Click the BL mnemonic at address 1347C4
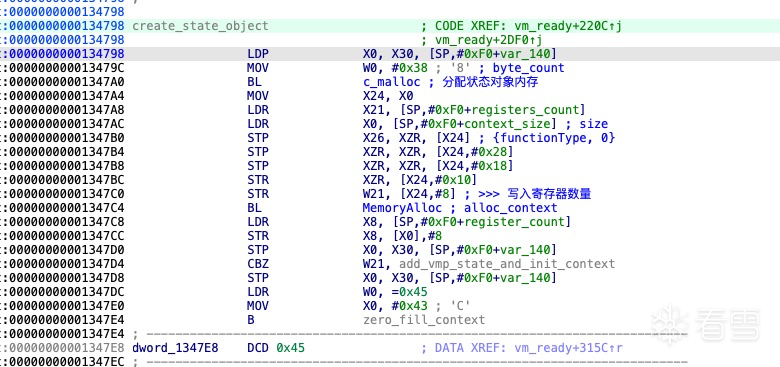Screen dimensions: 780x367 tap(254, 208)
